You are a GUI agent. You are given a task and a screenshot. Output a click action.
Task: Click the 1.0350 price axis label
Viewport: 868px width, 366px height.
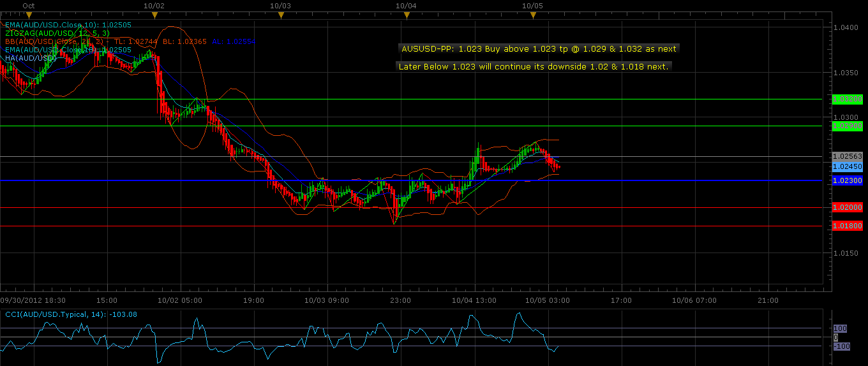coord(846,73)
